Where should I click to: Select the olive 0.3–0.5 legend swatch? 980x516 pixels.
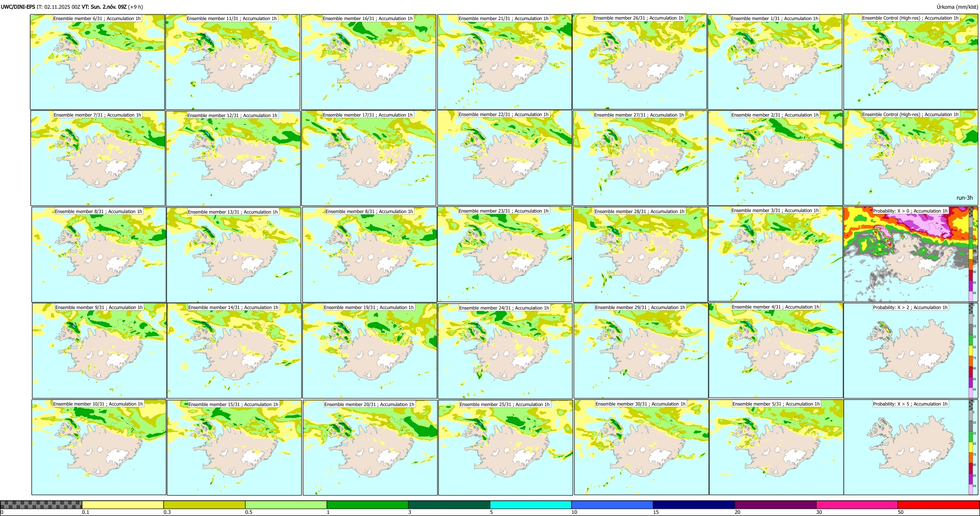pyautogui.click(x=204, y=505)
